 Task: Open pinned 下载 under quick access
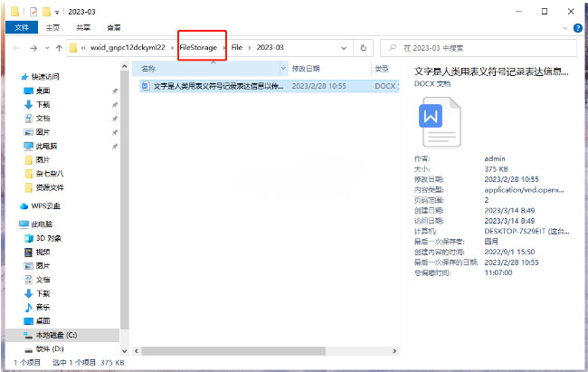[x=43, y=104]
